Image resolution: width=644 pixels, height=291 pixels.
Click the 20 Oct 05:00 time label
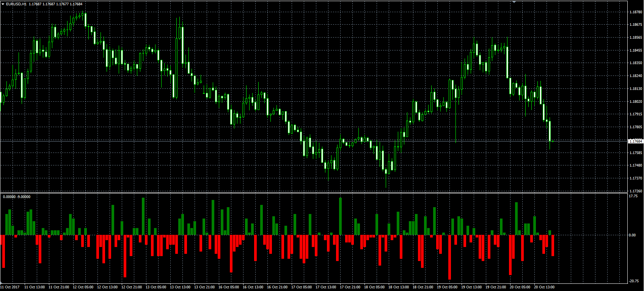pyautogui.click(x=520, y=287)
